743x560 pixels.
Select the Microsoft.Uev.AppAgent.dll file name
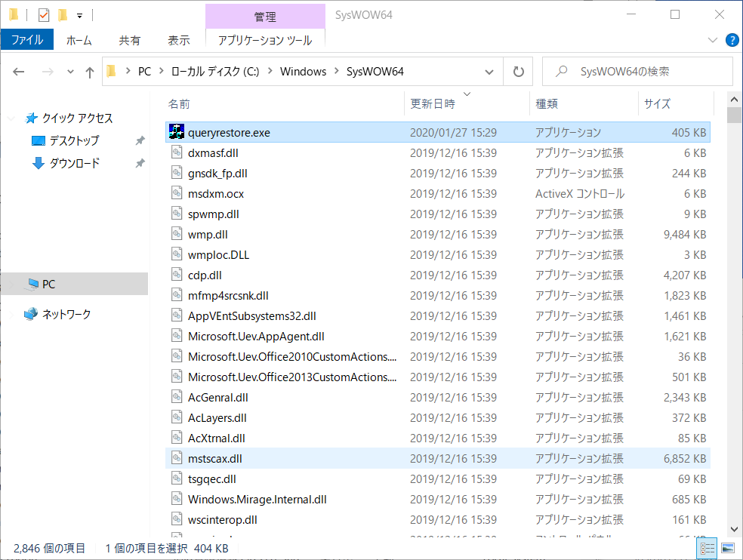pyautogui.click(x=256, y=337)
